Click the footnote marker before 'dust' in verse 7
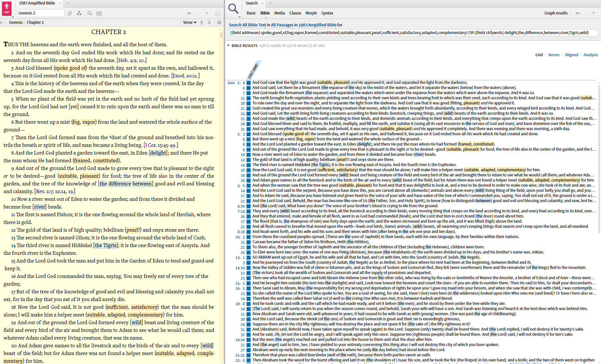The image size is (601, 364). pos(110,137)
